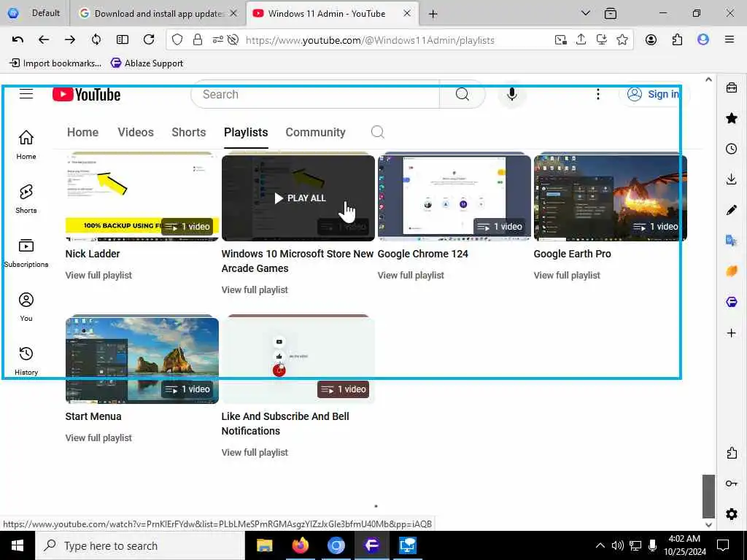Open the YouTube hamburger guide menu
Viewport: 747px width, 560px height.
(x=26, y=94)
